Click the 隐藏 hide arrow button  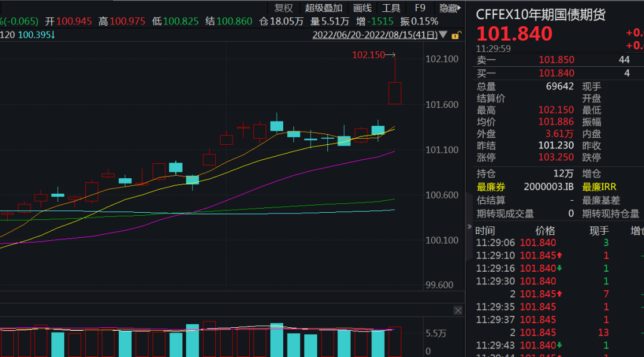tap(450, 8)
